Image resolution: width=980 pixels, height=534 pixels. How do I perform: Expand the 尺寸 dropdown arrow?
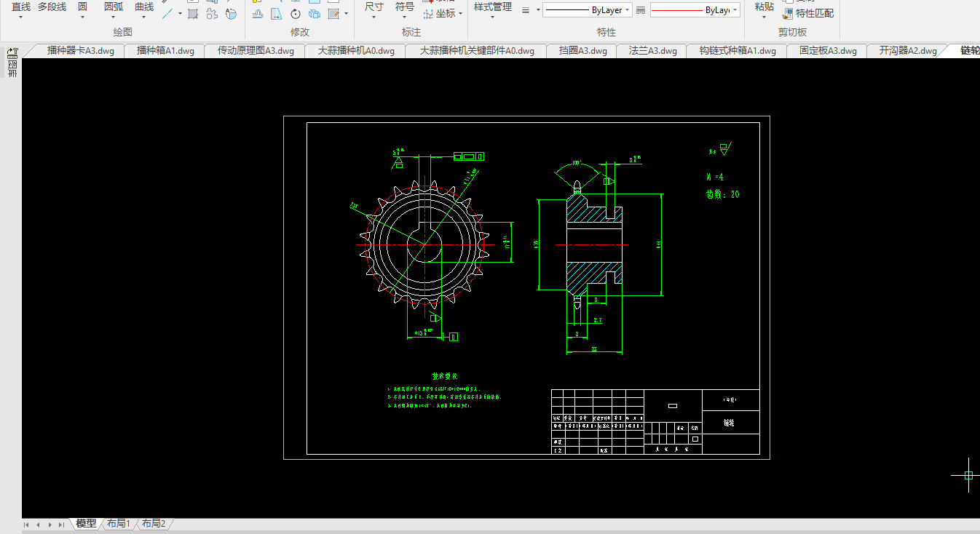tap(374, 17)
